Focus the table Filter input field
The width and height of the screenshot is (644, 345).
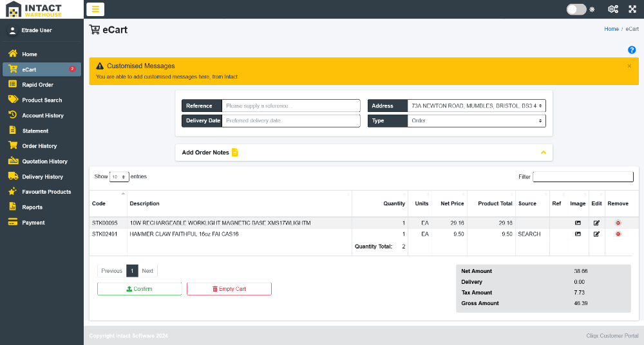tap(583, 176)
